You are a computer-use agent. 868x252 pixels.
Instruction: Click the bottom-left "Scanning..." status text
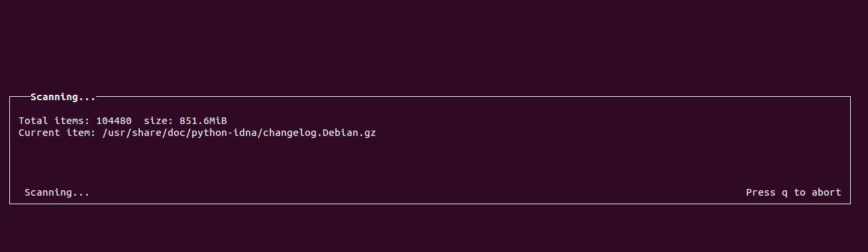click(x=57, y=192)
